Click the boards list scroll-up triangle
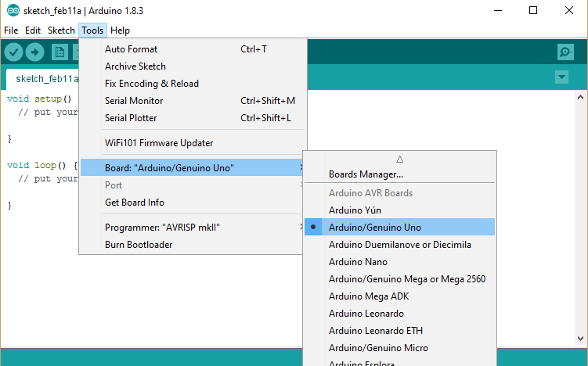588x366 pixels. pyautogui.click(x=400, y=160)
